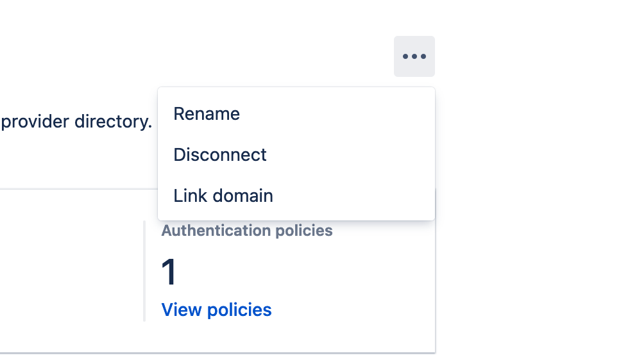Choose Disconnect in the actions menu
The height and width of the screenshot is (364, 630).
coord(220,154)
